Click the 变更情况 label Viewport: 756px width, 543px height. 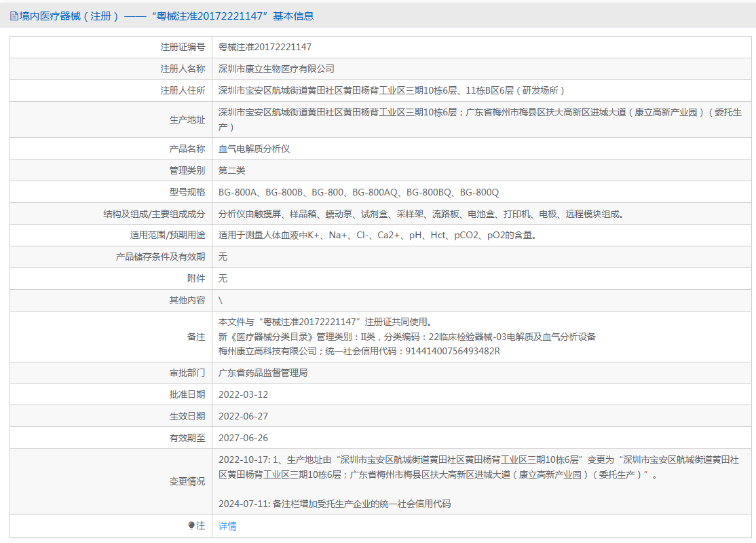pos(187,482)
